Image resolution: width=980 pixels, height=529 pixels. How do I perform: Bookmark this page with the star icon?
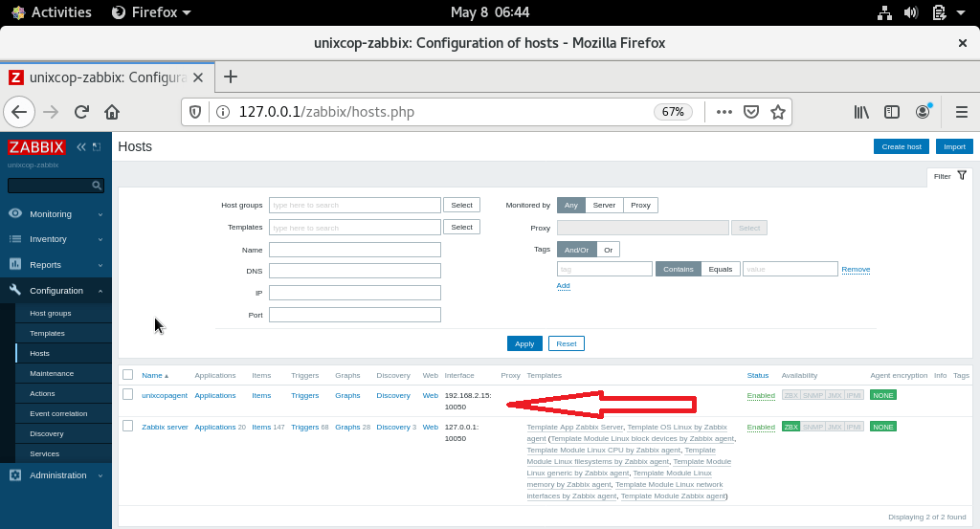tap(777, 112)
